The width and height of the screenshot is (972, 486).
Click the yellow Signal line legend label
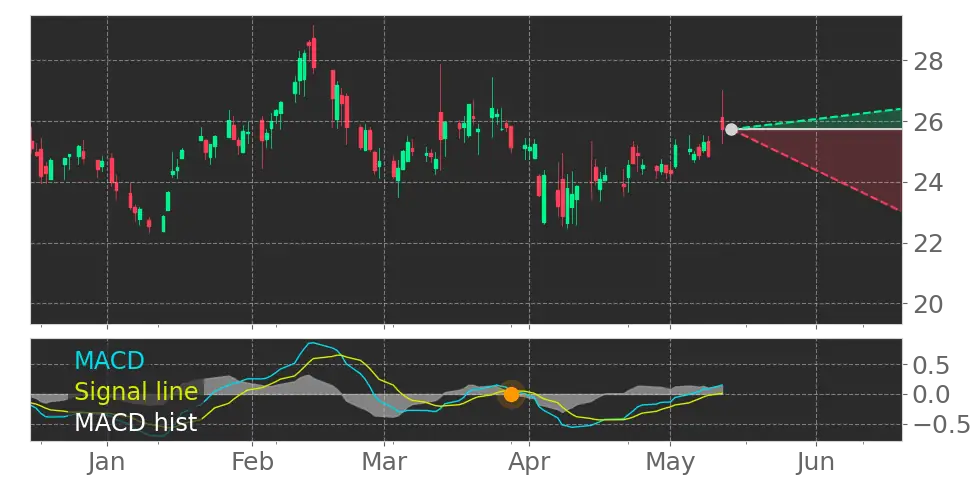pyautogui.click(x=136, y=391)
